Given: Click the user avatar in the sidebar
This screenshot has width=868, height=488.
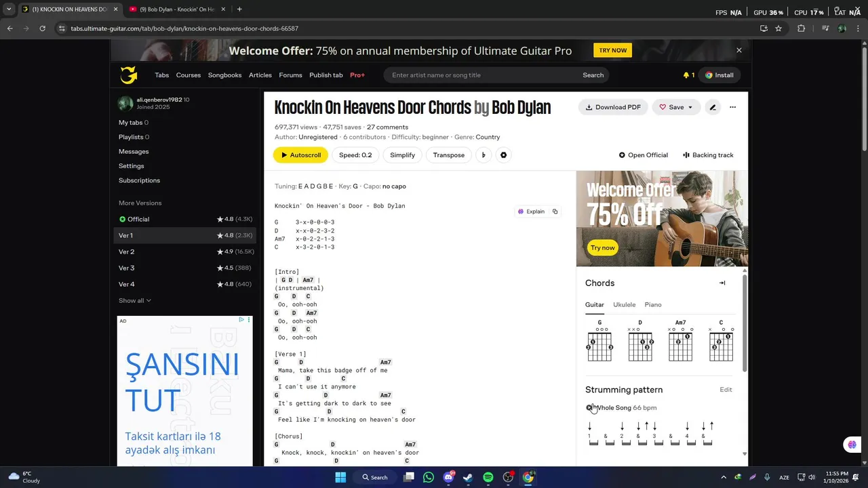Looking at the screenshot, I should pyautogui.click(x=125, y=103).
